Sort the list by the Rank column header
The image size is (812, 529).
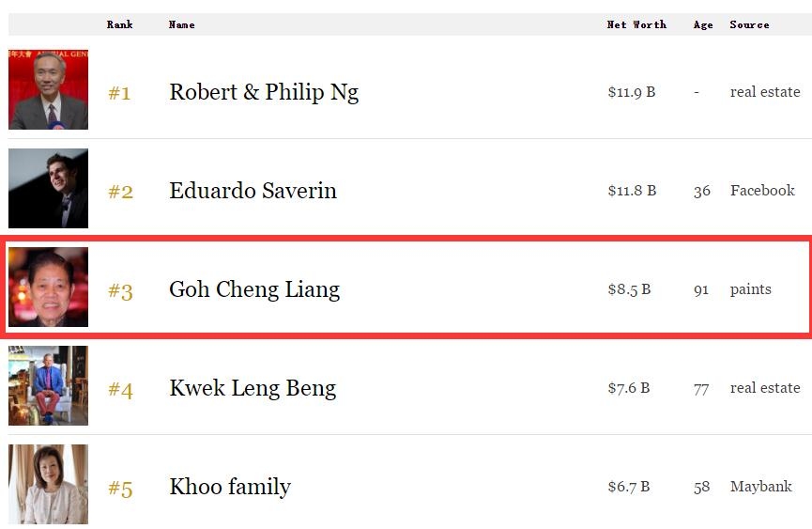click(x=119, y=24)
